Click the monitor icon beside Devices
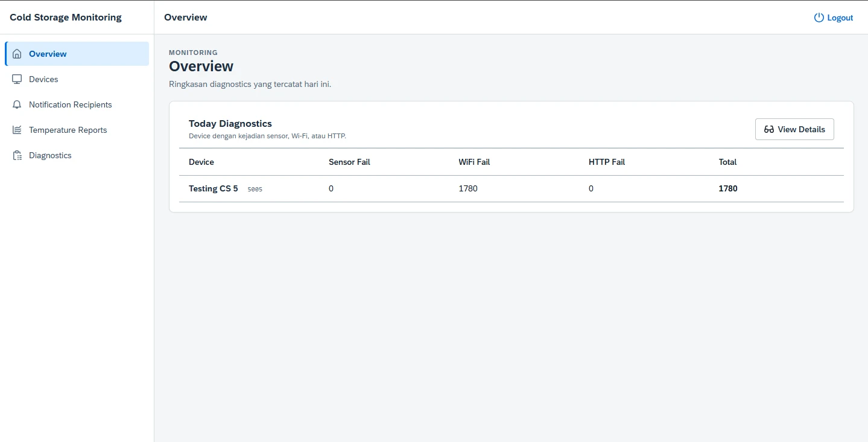 pyautogui.click(x=17, y=79)
